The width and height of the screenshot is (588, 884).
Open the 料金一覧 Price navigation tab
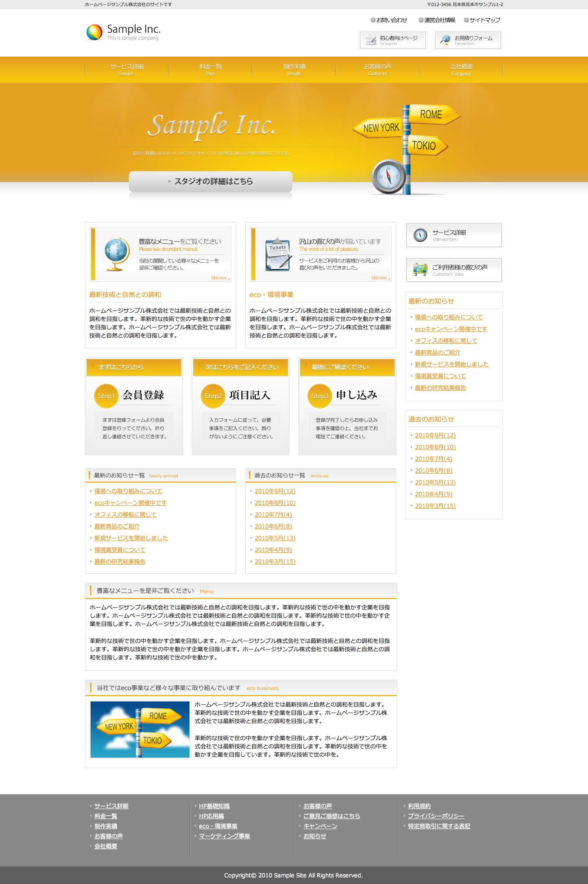pos(210,69)
